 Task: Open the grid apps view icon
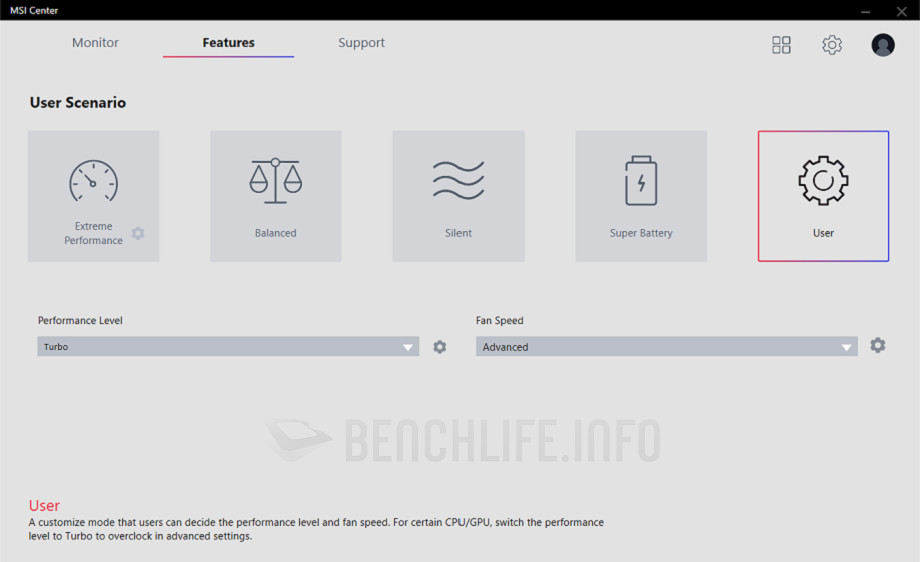click(x=781, y=45)
